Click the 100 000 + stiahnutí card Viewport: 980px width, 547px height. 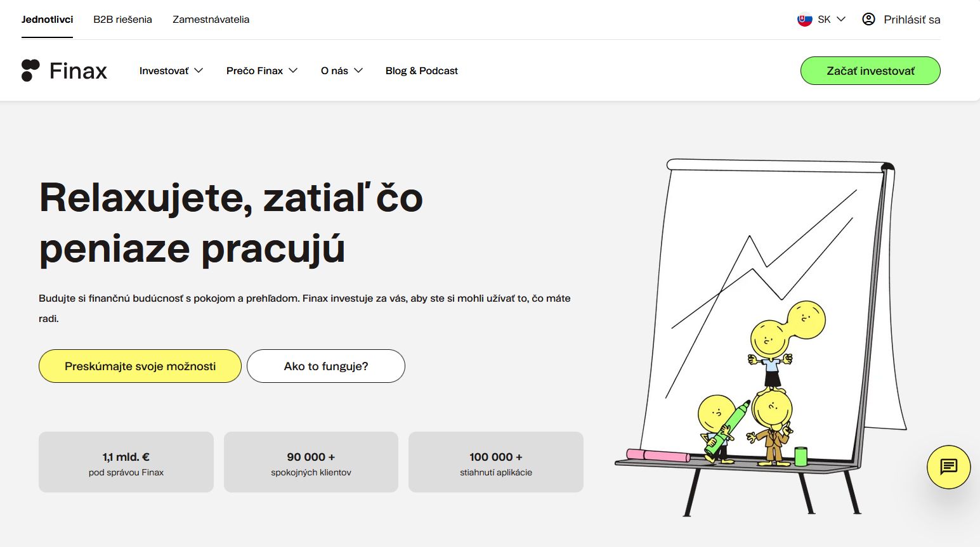point(496,462)
